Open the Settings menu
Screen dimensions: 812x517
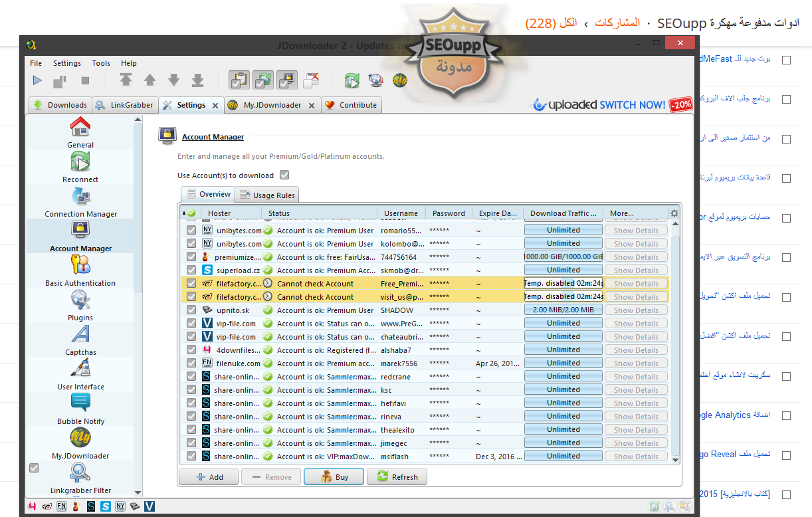tap(67, 63)
